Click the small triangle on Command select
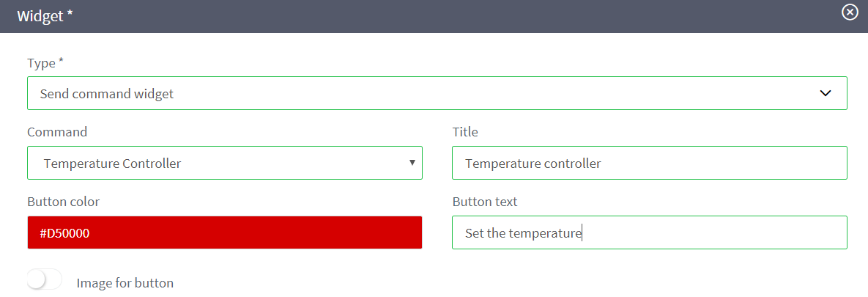The image size is (868, 297). (412, 163)
